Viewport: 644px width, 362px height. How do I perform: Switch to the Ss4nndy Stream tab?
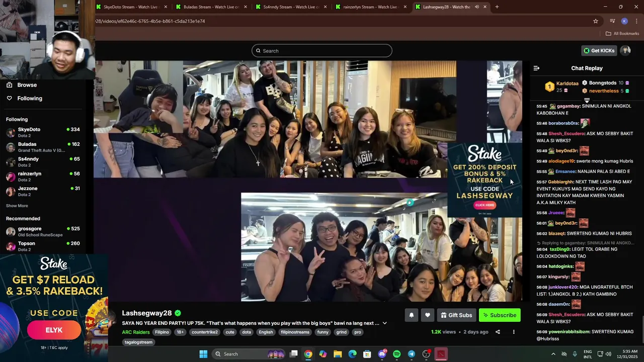click(x=291, y=7)
